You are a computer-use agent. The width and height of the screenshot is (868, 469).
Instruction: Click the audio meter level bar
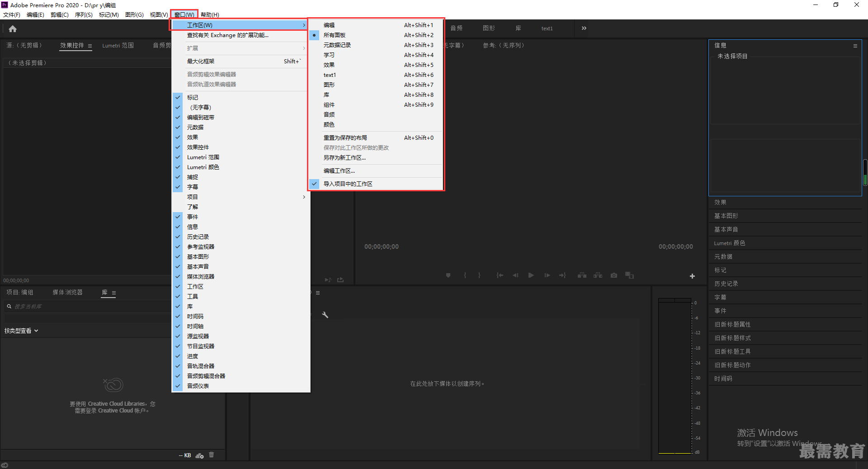click(675, 376)
